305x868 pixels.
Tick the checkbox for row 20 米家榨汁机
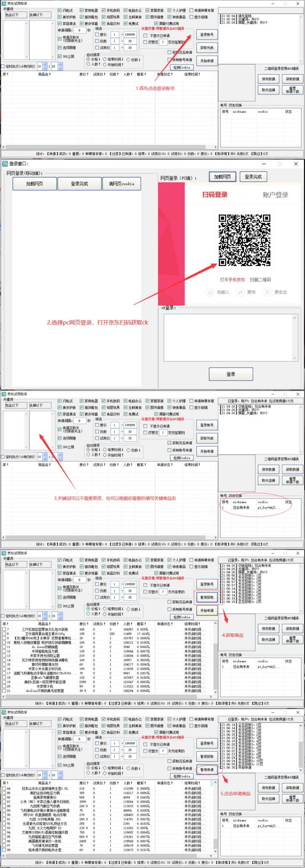(4, 687)
